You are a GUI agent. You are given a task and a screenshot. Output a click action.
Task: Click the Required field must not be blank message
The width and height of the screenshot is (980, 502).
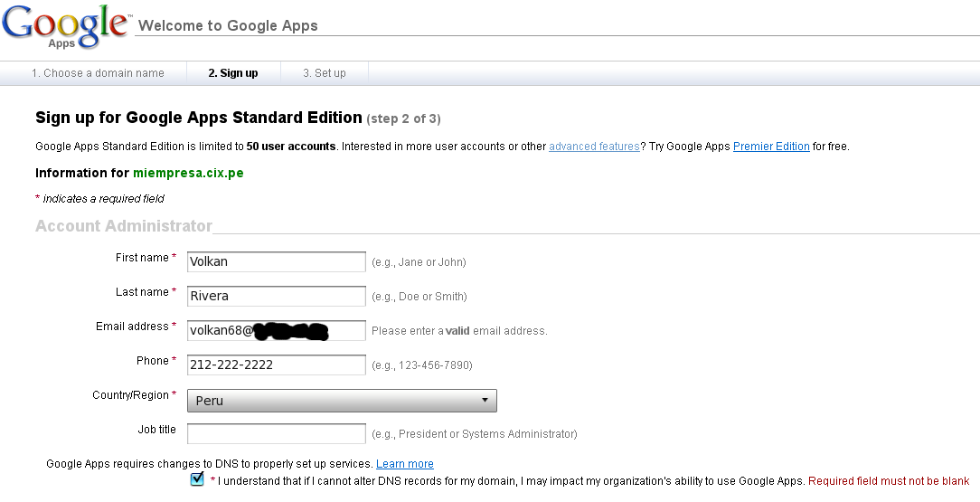(889, 481)
